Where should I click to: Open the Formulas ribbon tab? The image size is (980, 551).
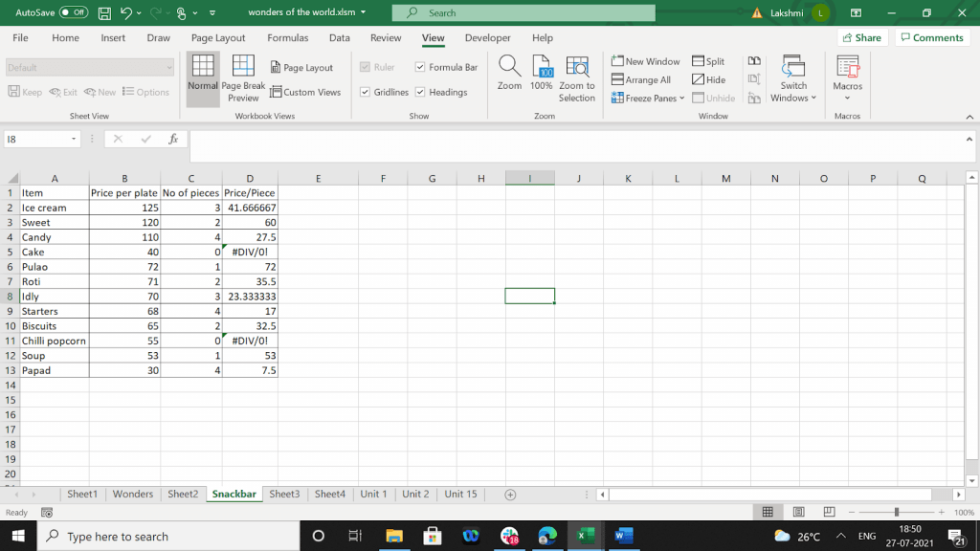pos(287,38)
